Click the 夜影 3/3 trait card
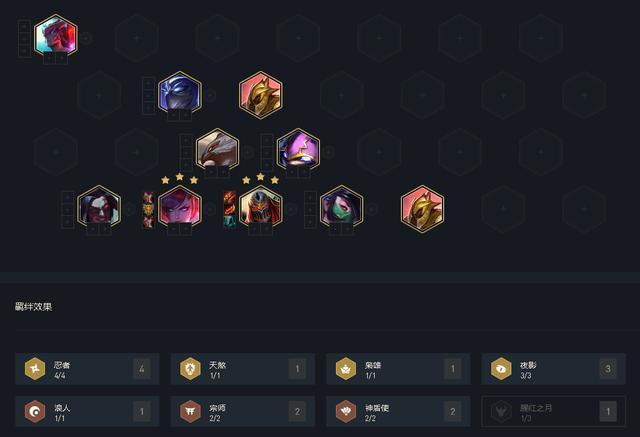This screenshot has height=437, width=640. click(x=553, y=369)
